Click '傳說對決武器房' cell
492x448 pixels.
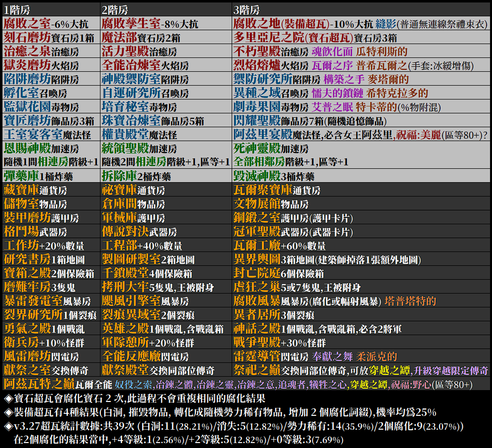point(166,231)
